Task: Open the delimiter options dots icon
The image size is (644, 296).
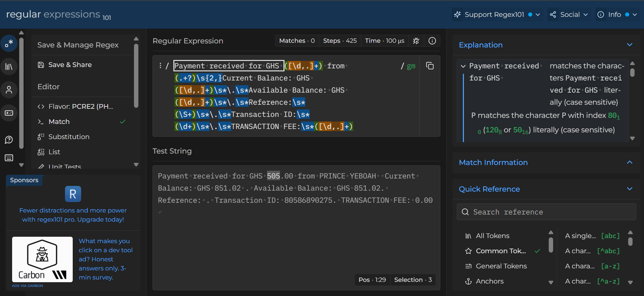Action: (160, 66)
